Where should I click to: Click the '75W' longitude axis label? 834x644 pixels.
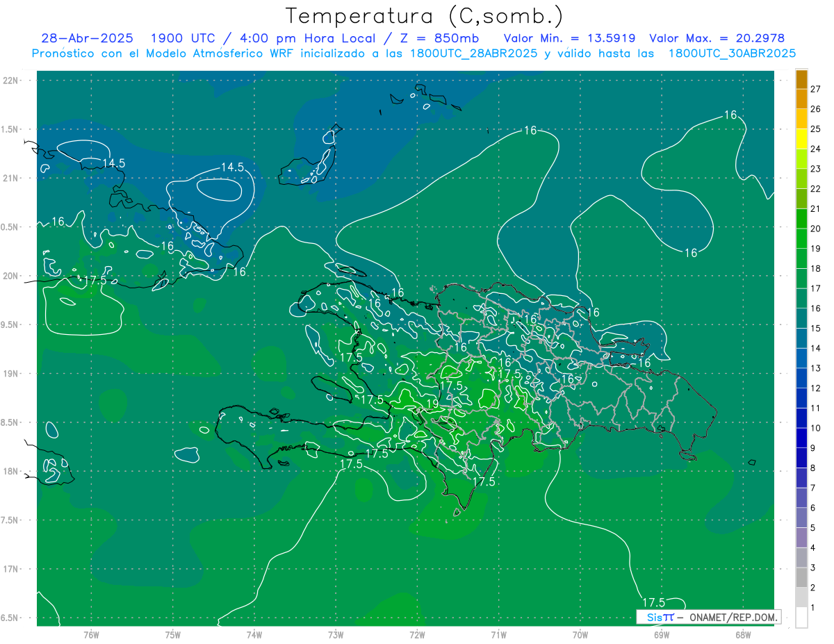[172, 635]
